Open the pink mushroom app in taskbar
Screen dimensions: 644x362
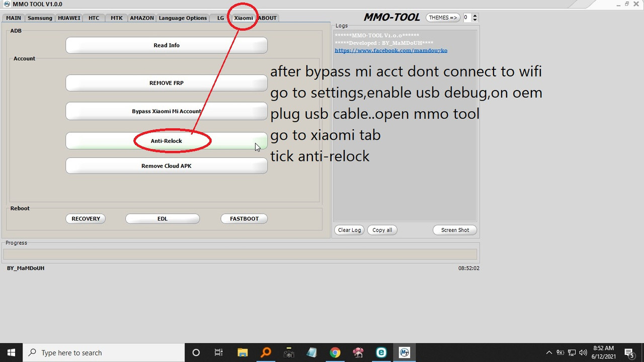[x=358, y=352]
